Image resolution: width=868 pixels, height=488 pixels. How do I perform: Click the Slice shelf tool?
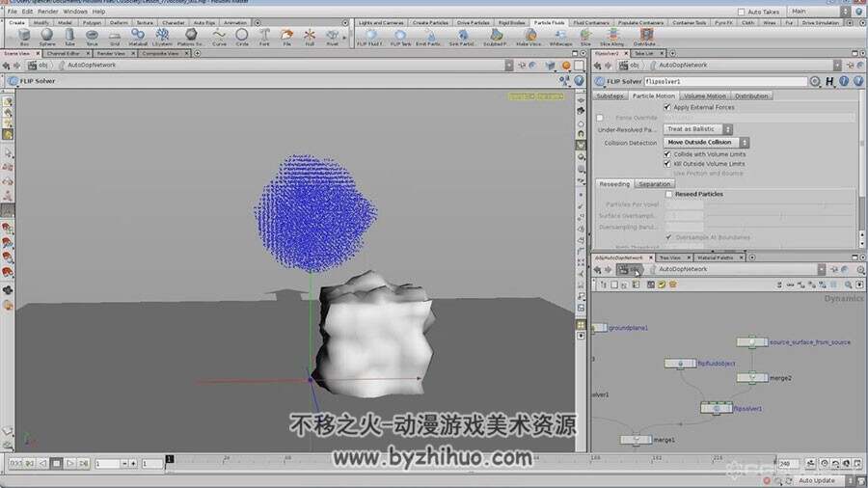click(x=585, y=37)
